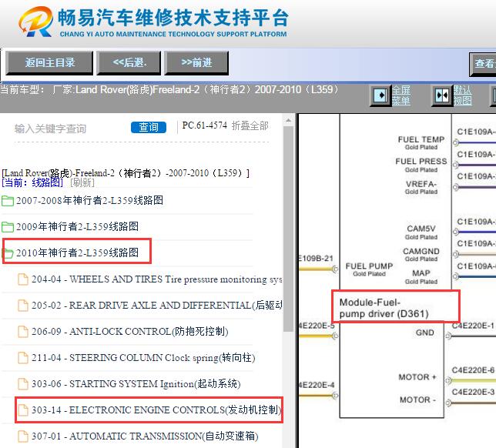Click CAMGND pin label in diagram

[421, 252]
